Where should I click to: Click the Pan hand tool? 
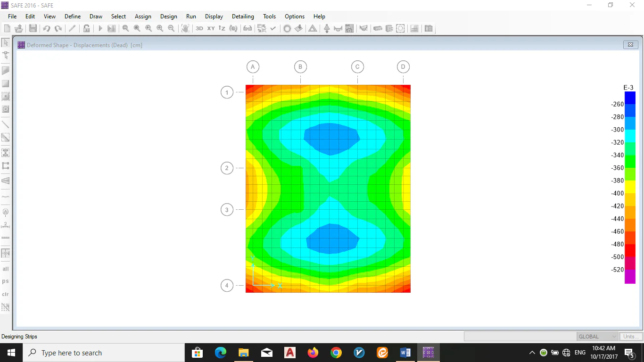click(185, 28)
